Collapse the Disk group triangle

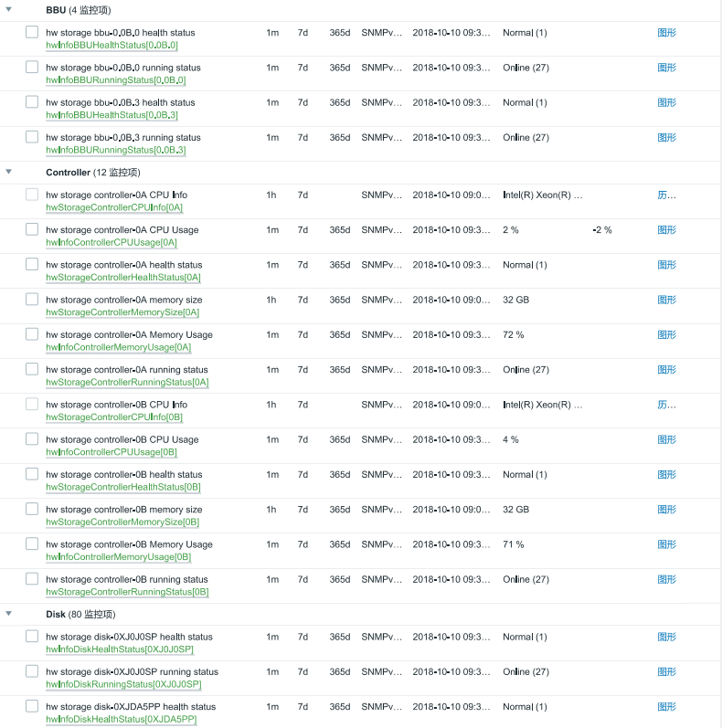pyautogui.click(x=8, y=614)
